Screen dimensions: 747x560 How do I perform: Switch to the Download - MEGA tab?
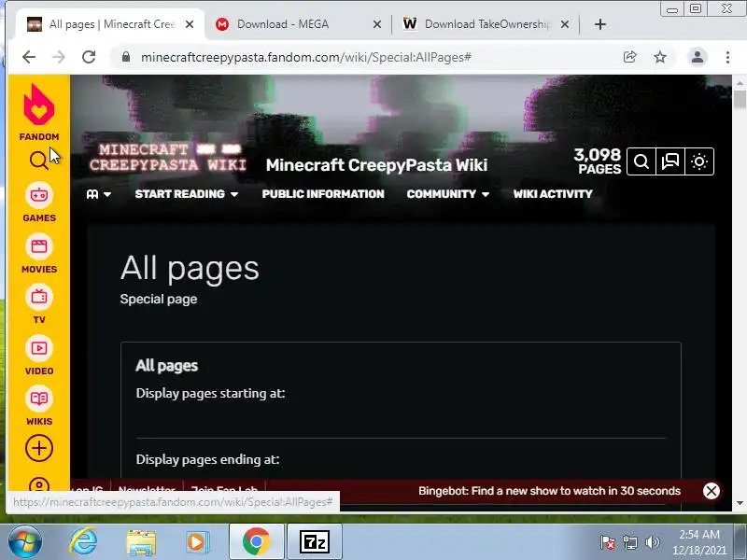pyautogui.click(x=298, y=24)
